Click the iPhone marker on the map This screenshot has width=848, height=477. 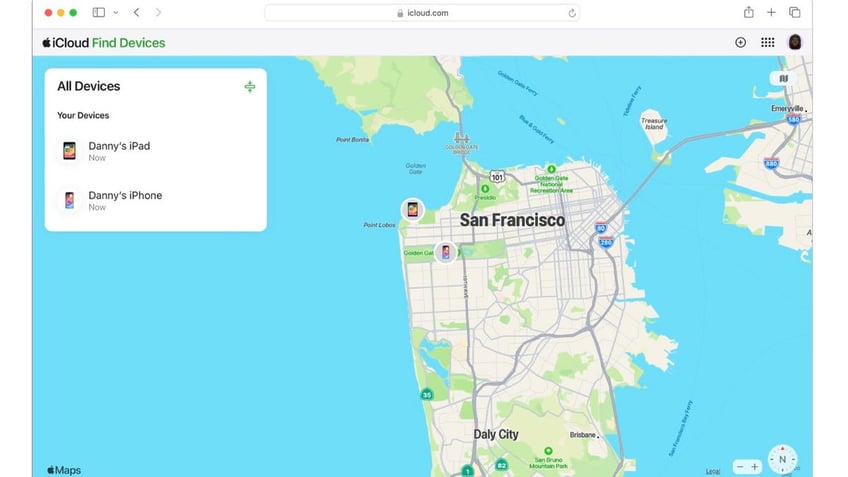coord(446,252)
